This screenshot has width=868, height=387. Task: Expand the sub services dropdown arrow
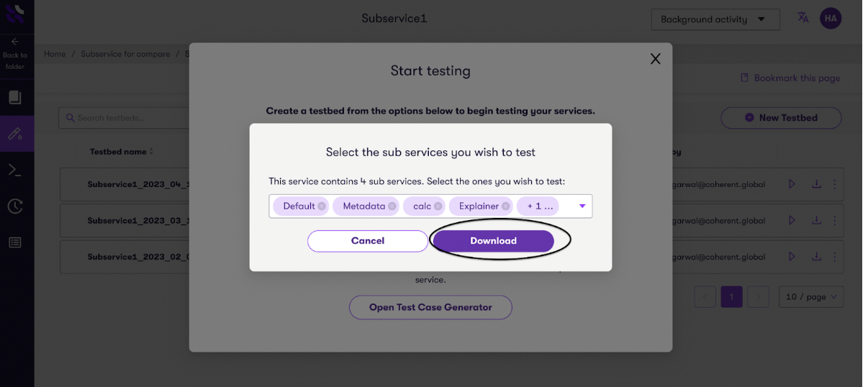(582, 206)
